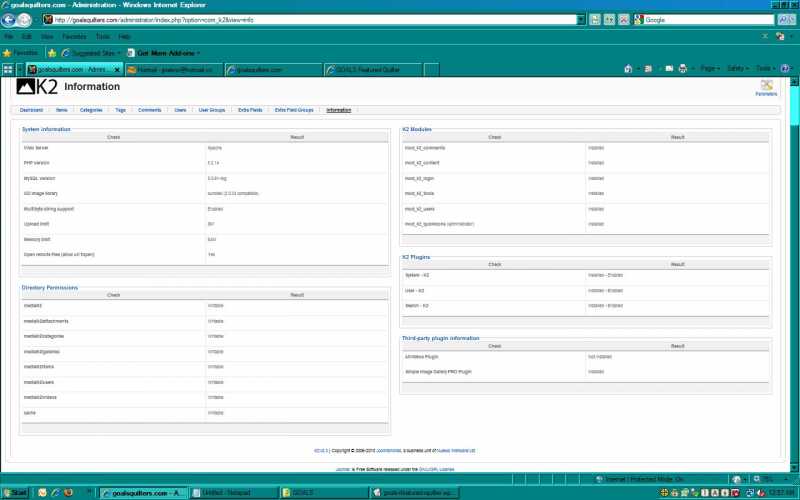Open the K2 Comments tab
This screenshot has height=500, width=800.
[x=149, y=110]
